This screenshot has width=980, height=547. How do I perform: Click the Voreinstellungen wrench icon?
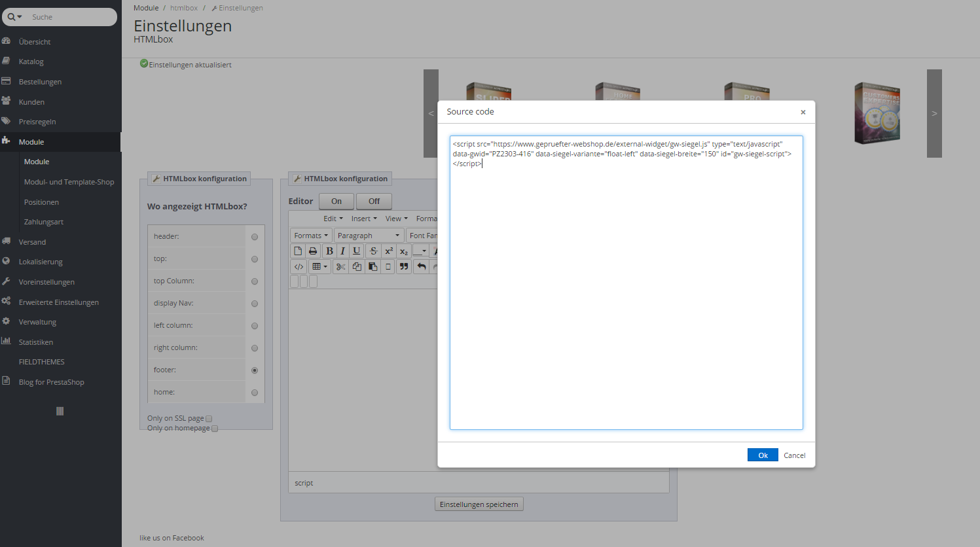(x=6, y=281)
